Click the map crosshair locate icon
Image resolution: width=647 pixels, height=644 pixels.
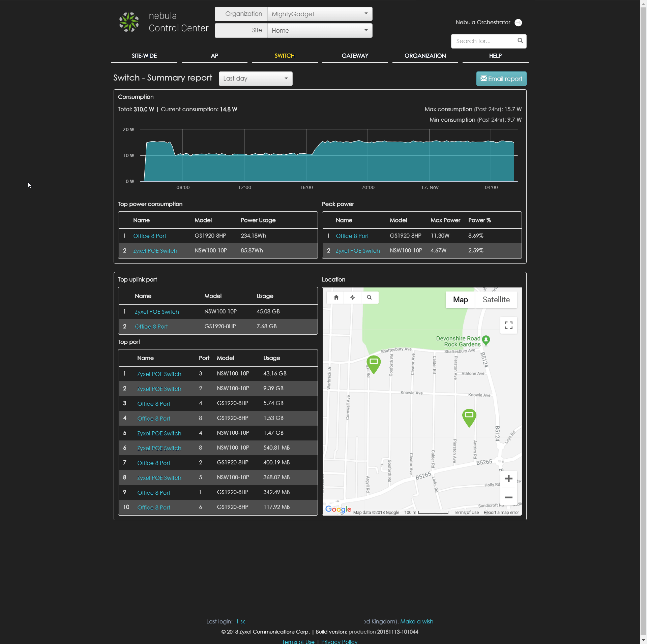[x=352, y=297]
